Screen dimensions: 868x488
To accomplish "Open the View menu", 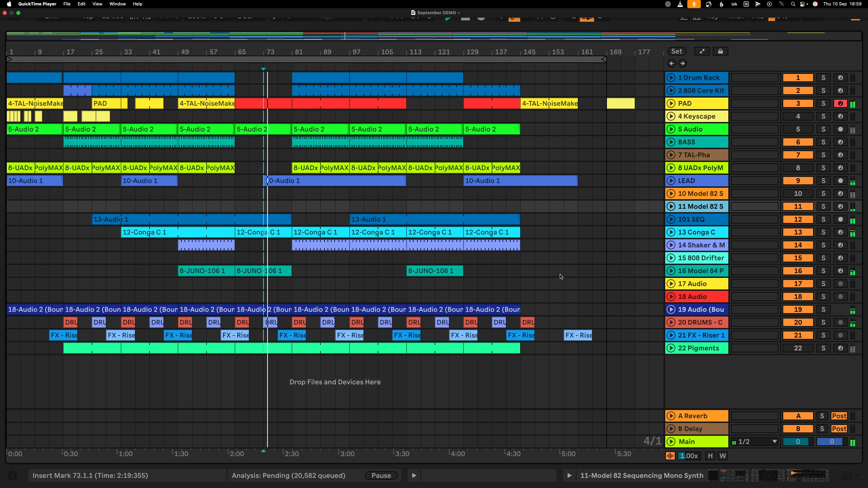I will (x=97, y=4).
